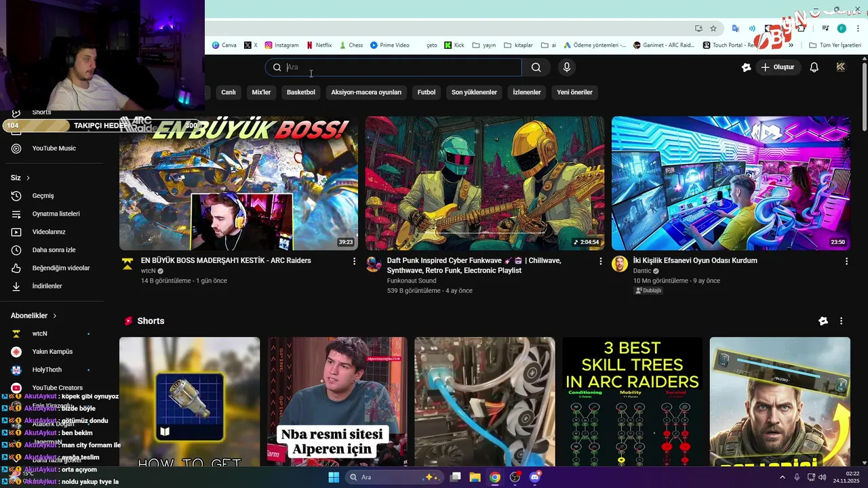
Task: Select the Basketbol filter chip
Action: pyautogui.click(x=300, y=92)
